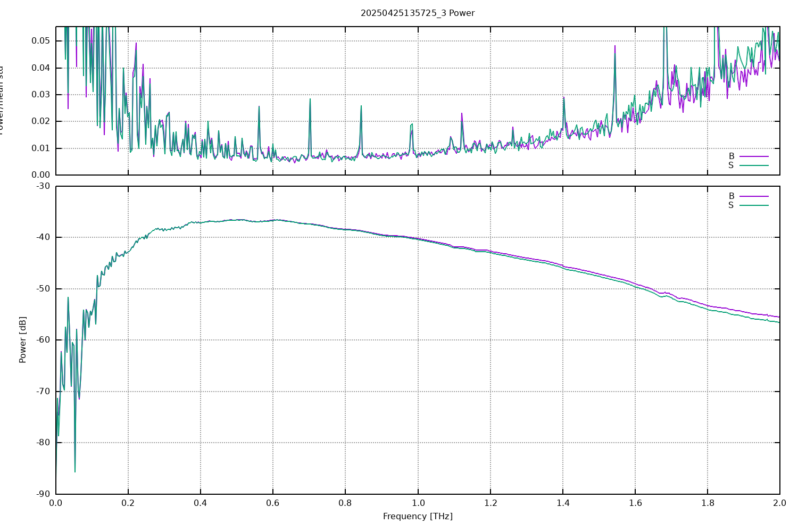Click the purple B legend line in upper plot
Image resolution: width=798 pixels, height=532 pixels.
click(x=754, y=156)
